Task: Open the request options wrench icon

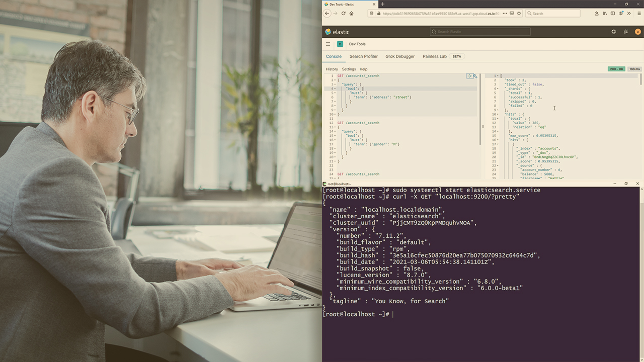Action: click(475, 76)
